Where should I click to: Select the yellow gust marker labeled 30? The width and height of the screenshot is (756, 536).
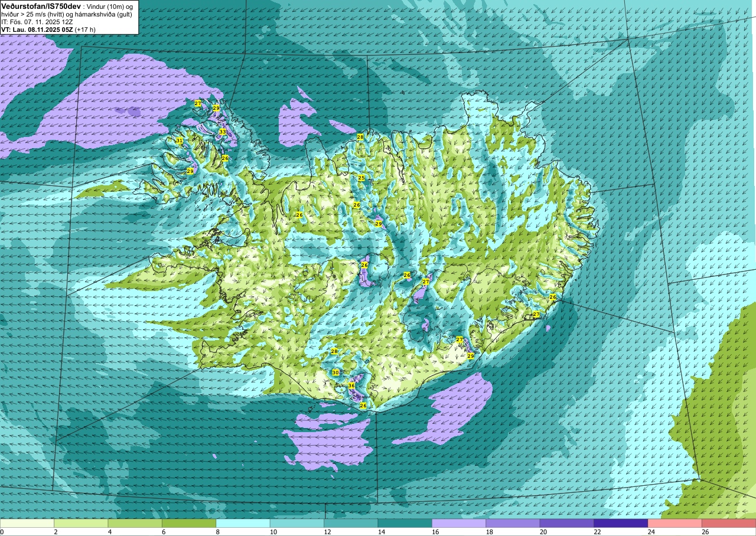(335, 372)
